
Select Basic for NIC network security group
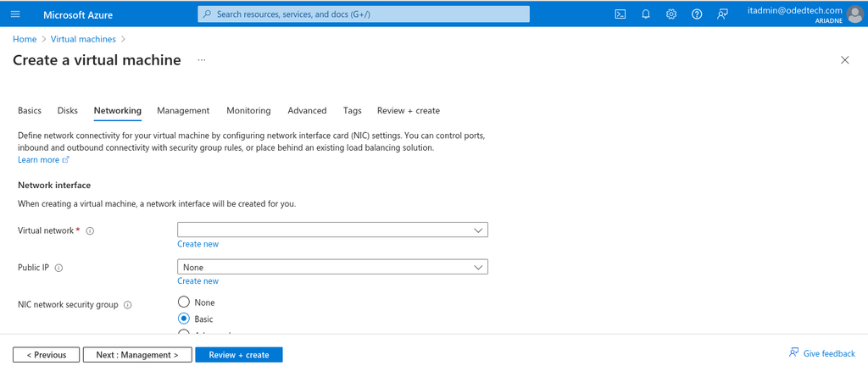point(183,319)
